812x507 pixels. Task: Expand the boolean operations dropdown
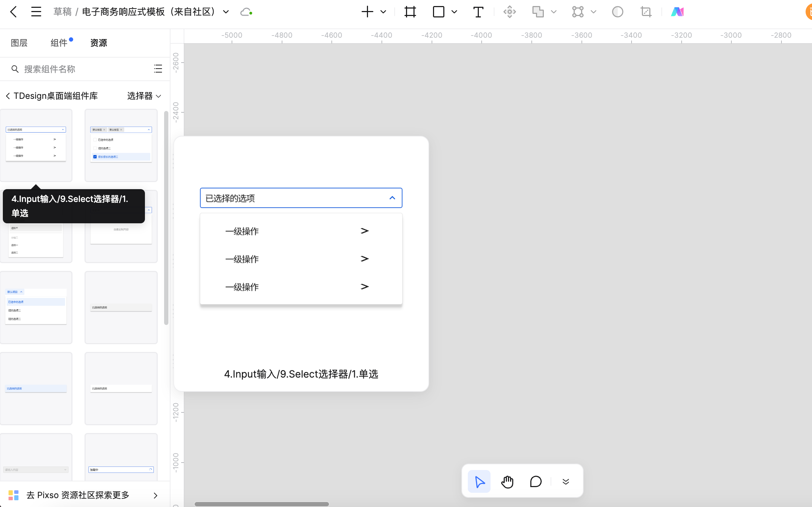click(x=554, y=12)
